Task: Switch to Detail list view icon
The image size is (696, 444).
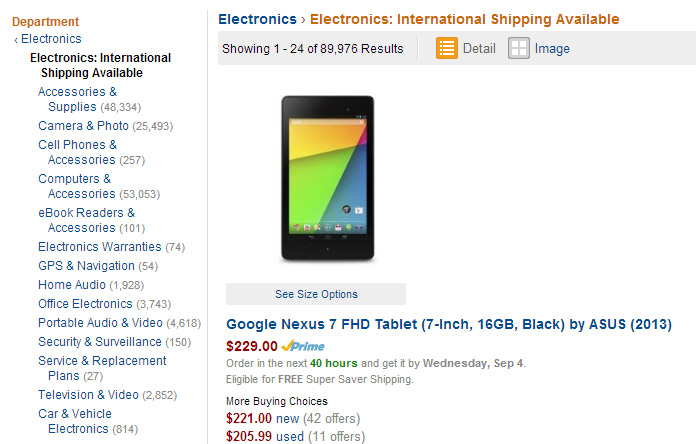Action: [447, 48]
